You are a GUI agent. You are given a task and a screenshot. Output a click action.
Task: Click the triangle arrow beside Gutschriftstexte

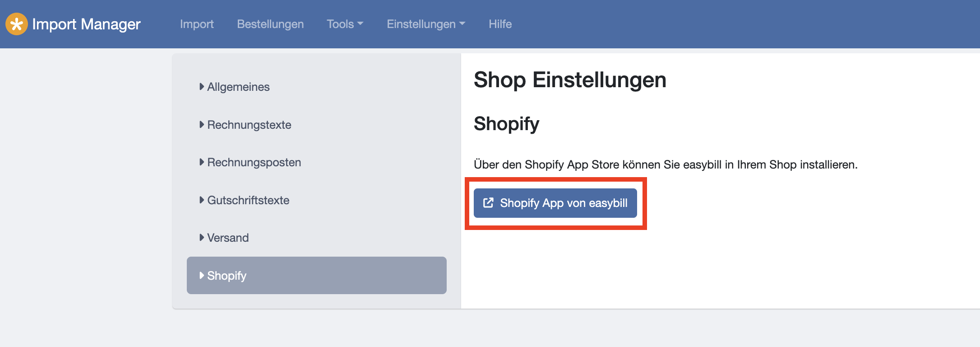[x=202, y=200]
